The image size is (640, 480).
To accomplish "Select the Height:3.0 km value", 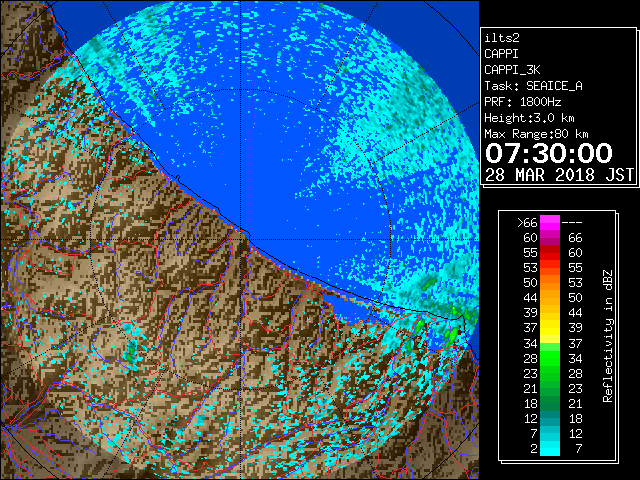I will [529, 118].
